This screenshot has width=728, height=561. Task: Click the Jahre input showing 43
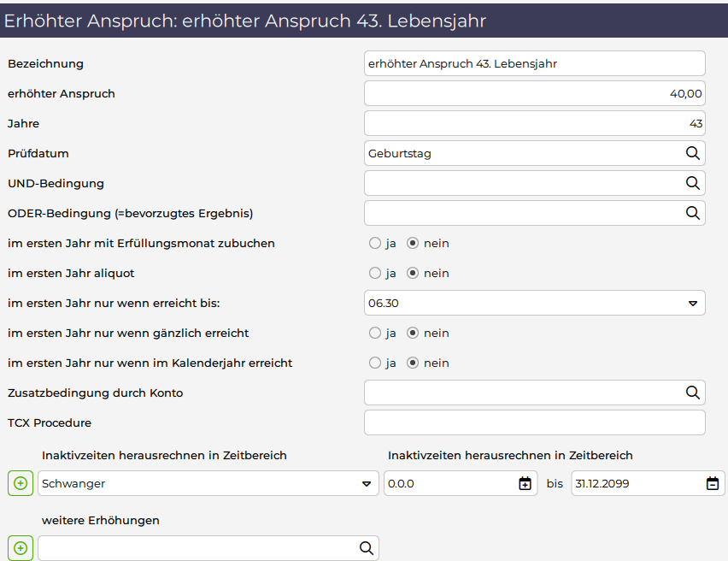pos(534,123)
